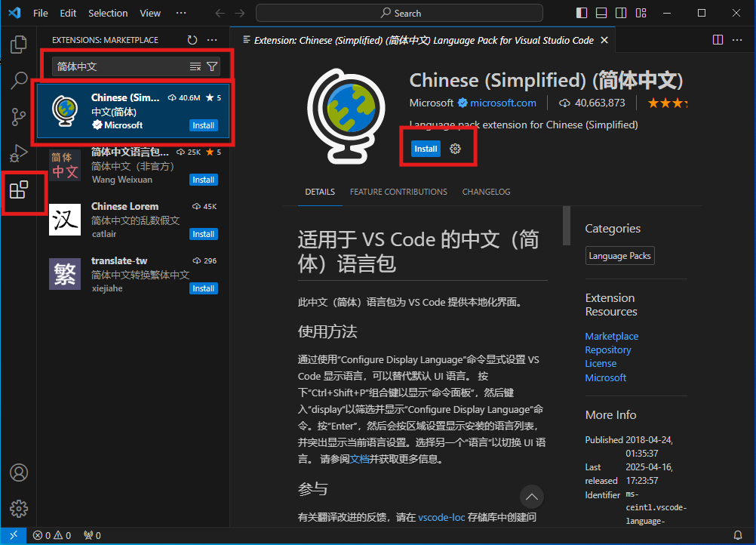The width and height of the screenshot is (756, 545).
Task: Open the License resource link
Action: (x=601, y=364)
